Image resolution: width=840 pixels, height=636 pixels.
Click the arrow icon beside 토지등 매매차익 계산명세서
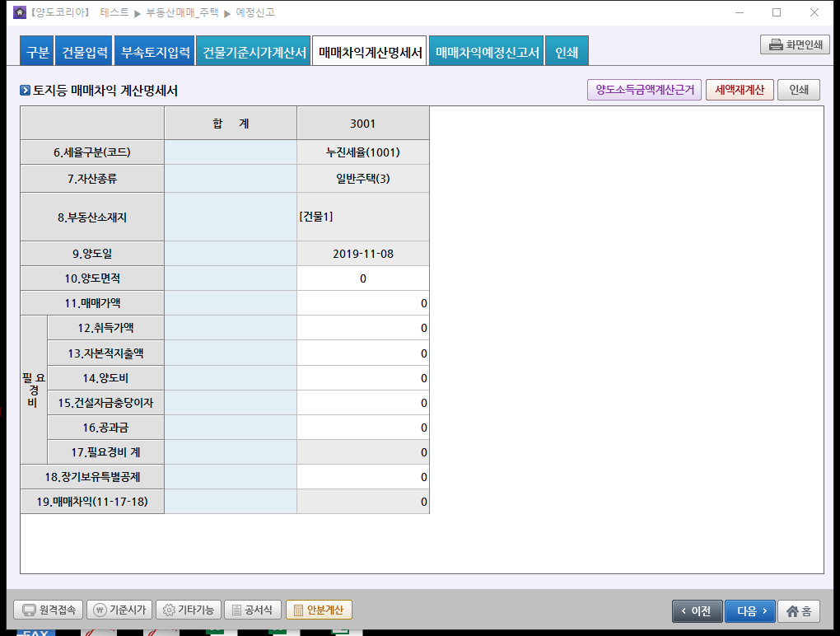point(26,90)
